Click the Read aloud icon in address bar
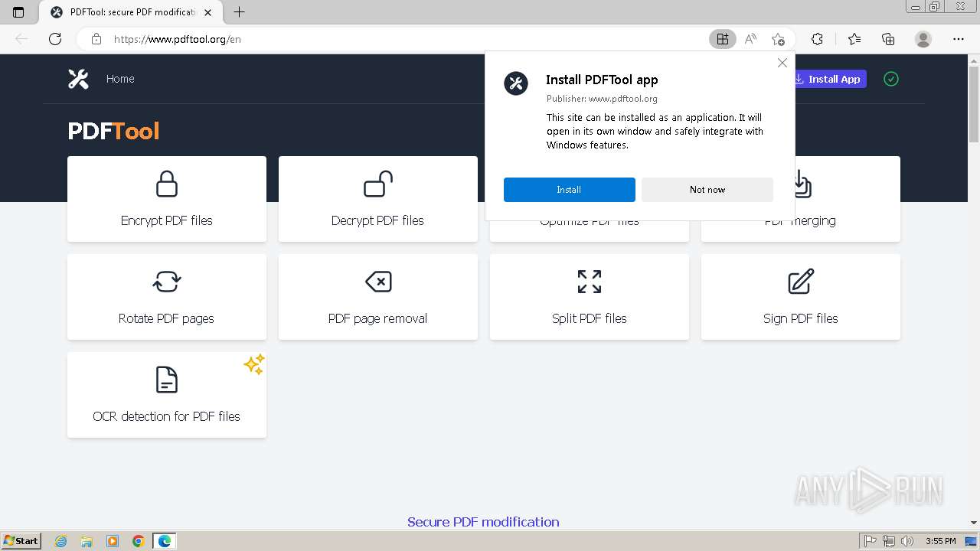The image size is (980, 551). (x=750, y=39)
